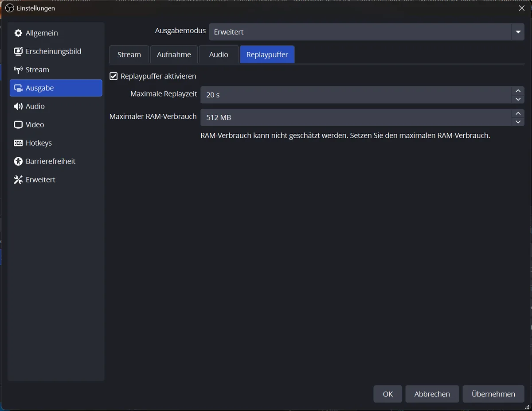Click the OBS logo in title bar
Viewport: 532px width, 411px height.
10,8
